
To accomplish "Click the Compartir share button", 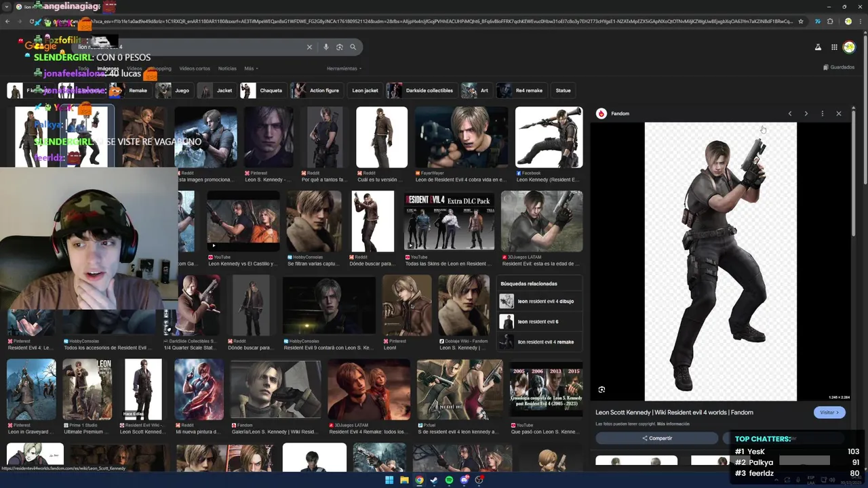I will point(656,438).
